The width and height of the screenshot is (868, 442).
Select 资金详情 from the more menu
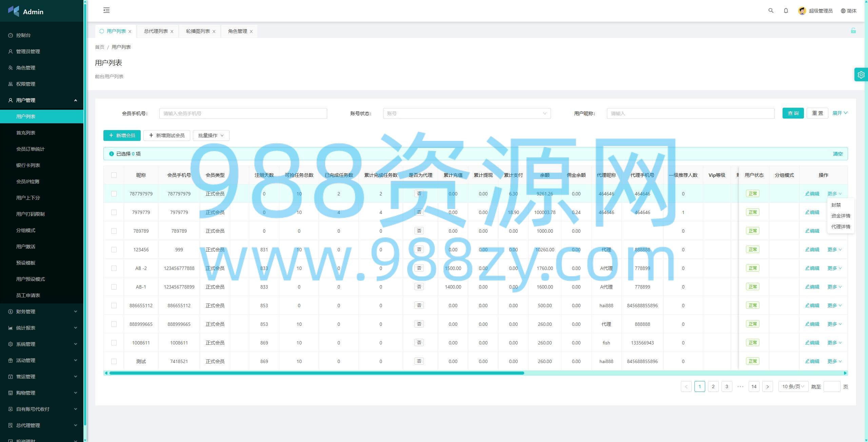[x=841, y=216]
